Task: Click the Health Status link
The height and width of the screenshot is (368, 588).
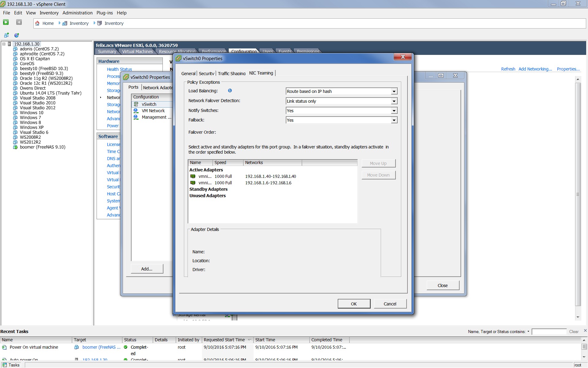Action: [x=119, y=69]
